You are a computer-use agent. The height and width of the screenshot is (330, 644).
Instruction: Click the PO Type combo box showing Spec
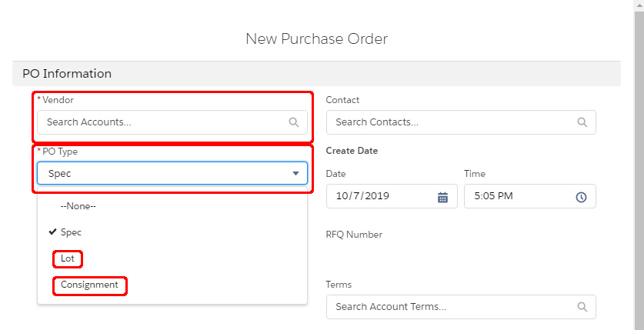(162, 174)
